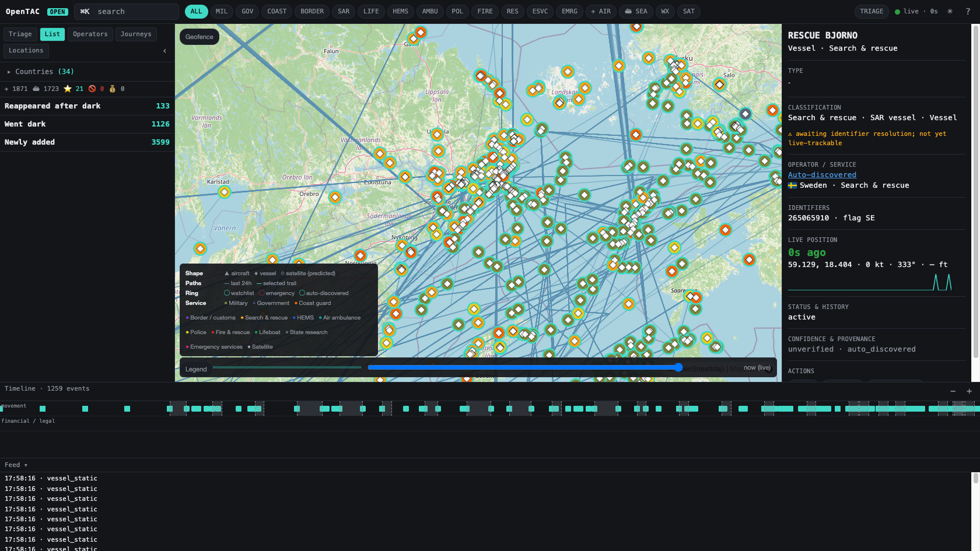980x551 pixels.
Task: Toggle the AIR filter with plane icon
Action: click(601, 12)
